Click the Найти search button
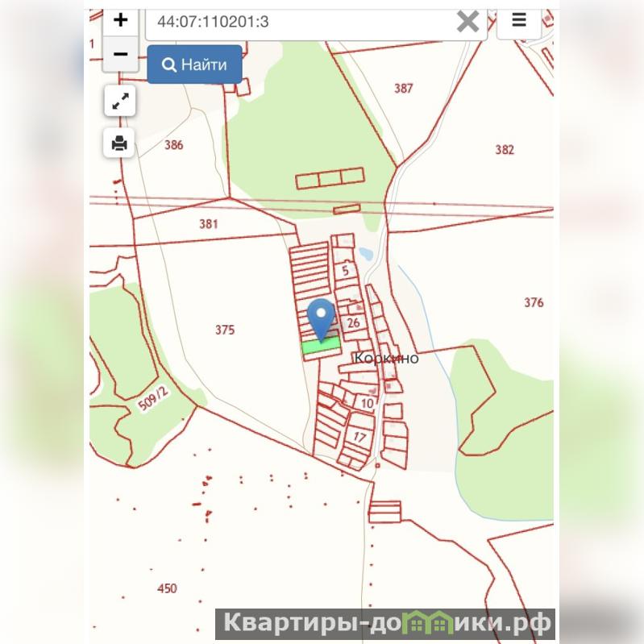The height and width of the screenshot is (644, 644). (195, 64)
